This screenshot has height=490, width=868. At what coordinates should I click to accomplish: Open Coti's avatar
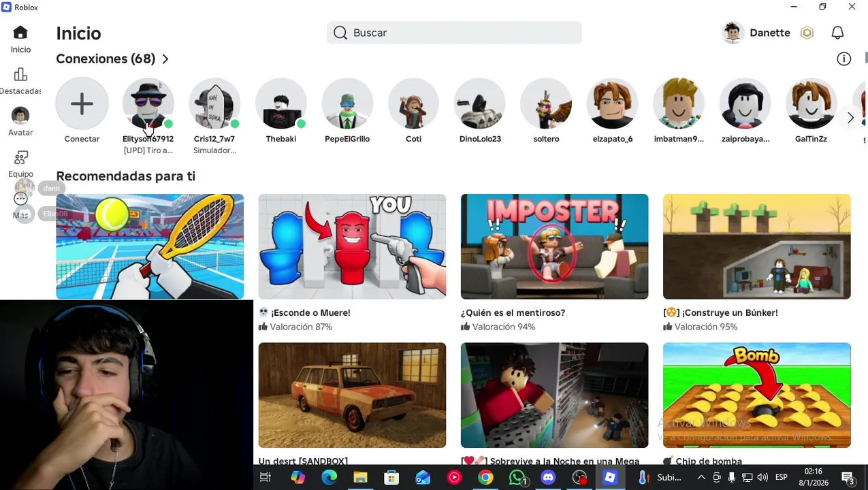(413, 104)
